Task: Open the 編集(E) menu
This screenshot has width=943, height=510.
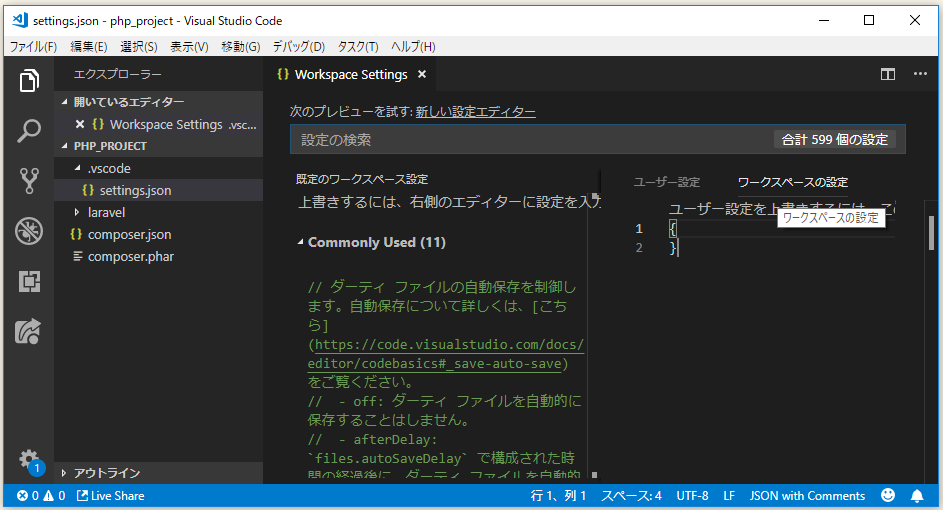Action: (x=88, y=46)
